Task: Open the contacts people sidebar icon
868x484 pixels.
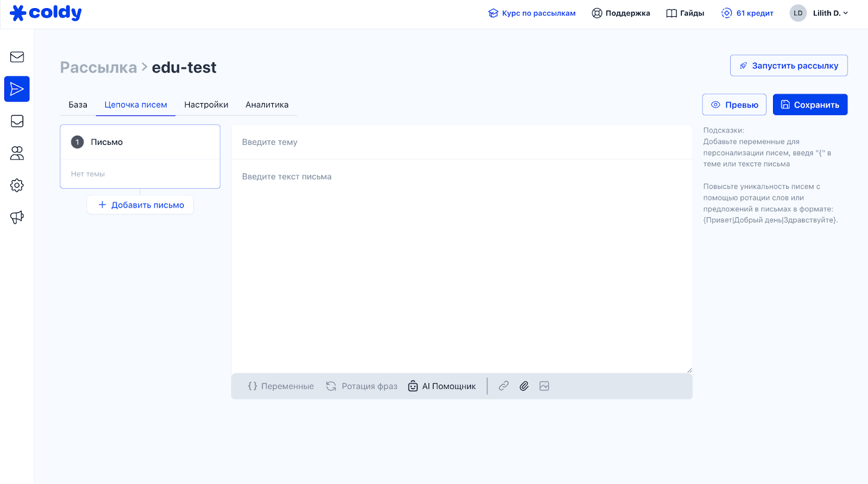Action: click(17, 154)
